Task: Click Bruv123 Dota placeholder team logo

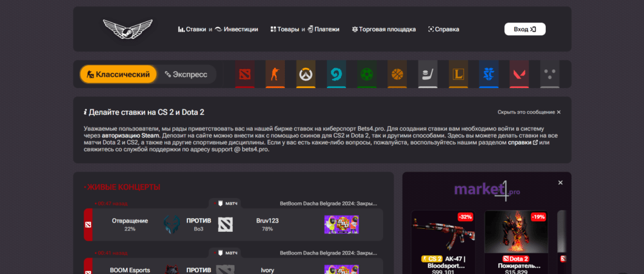Action: [225, 224]
